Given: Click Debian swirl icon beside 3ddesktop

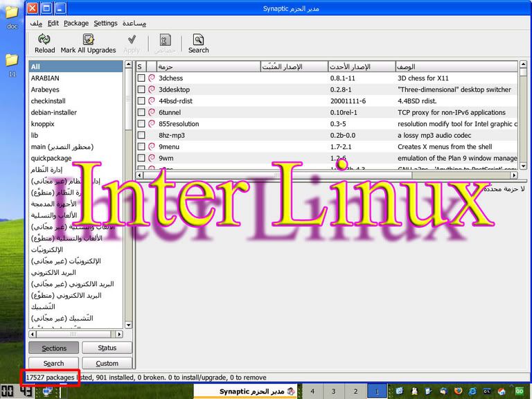Looking at the screenshot, I should click(151, 89).
